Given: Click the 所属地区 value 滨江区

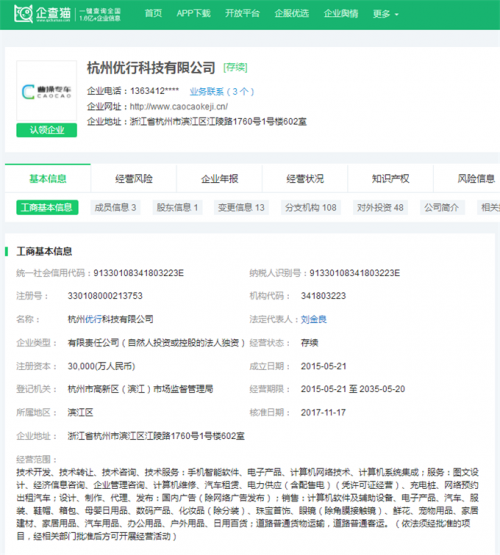Looking at the screenshot, I should pos(80,412).
